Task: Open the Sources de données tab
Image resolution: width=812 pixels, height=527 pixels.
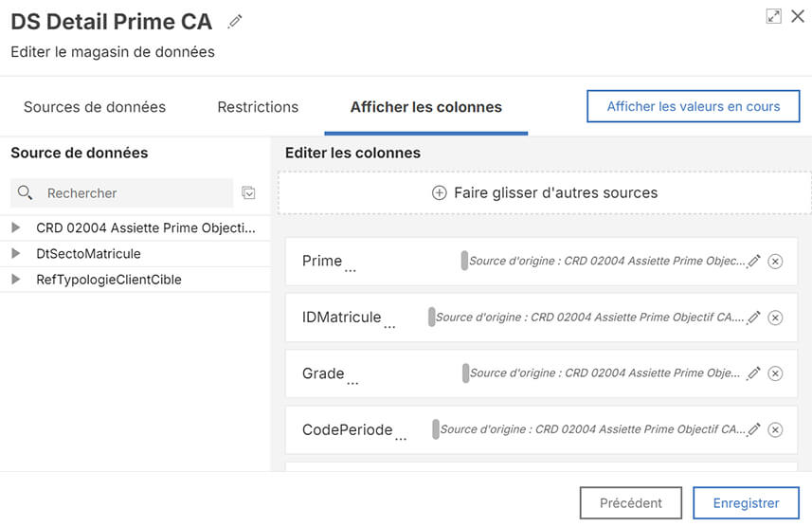Action: pos(95,107)
